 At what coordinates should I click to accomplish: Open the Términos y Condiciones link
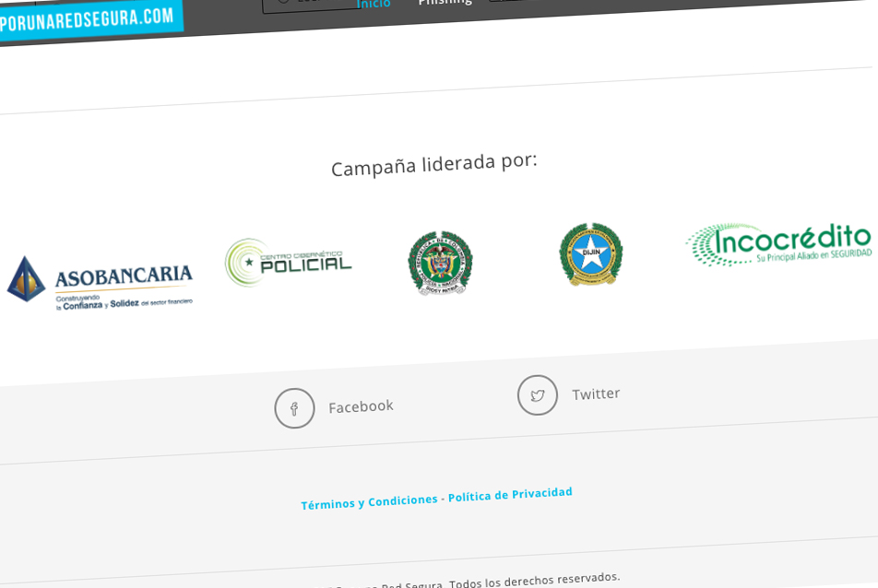coord(369,501)
